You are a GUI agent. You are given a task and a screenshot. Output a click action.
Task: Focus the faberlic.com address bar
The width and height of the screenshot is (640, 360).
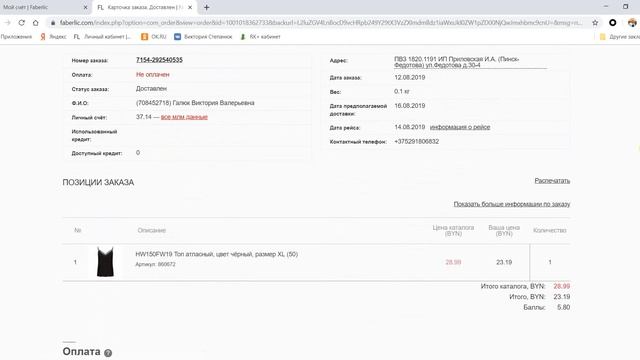[320, 23]
